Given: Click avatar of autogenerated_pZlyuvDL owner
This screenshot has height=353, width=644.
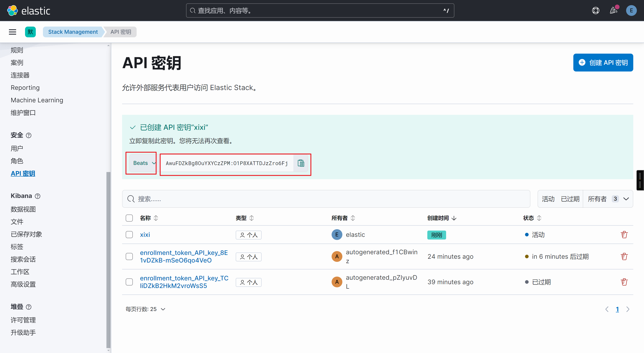Looking at the screenshot, I should (337, 282).
